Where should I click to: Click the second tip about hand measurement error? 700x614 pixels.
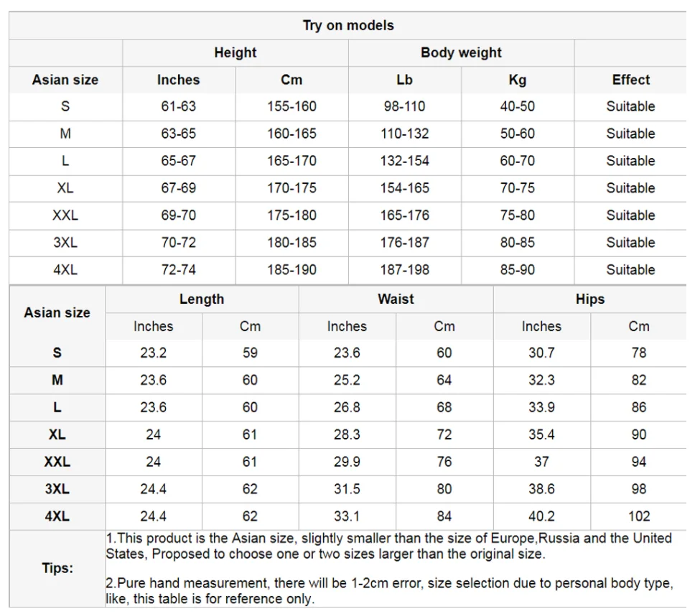click(389, 591)
